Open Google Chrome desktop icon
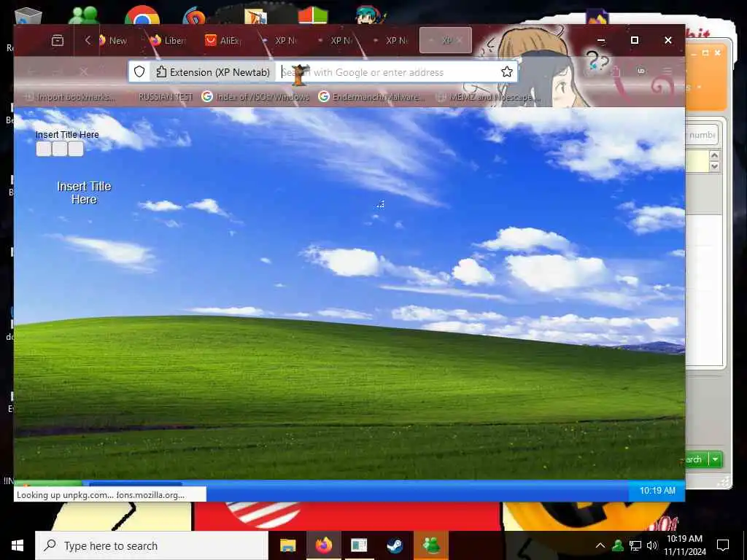This screenshot has width=747, height=560. pyautogui.click(x=142, y=15)
